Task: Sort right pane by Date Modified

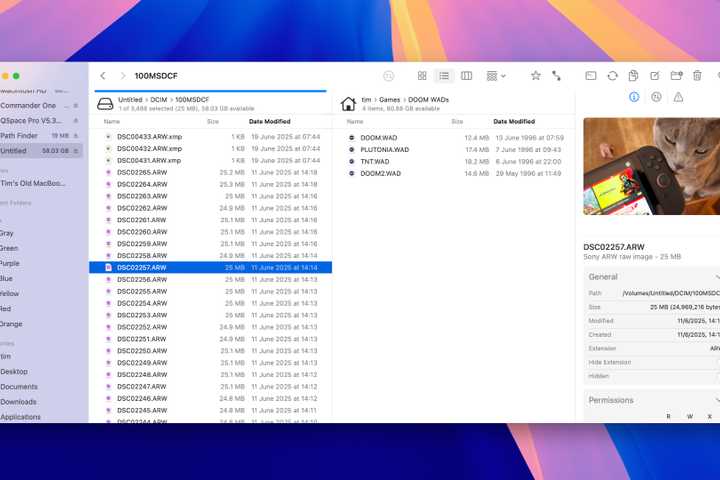Action: [x=514, y=122]
